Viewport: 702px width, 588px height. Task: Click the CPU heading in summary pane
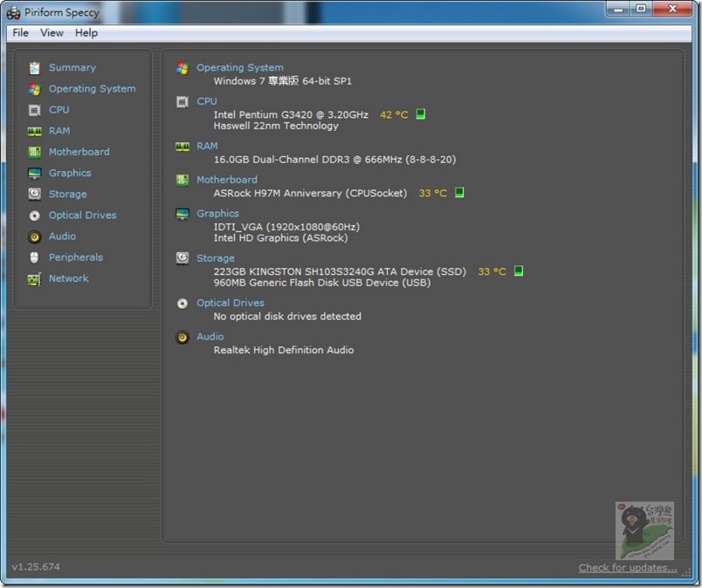point(206,101)
